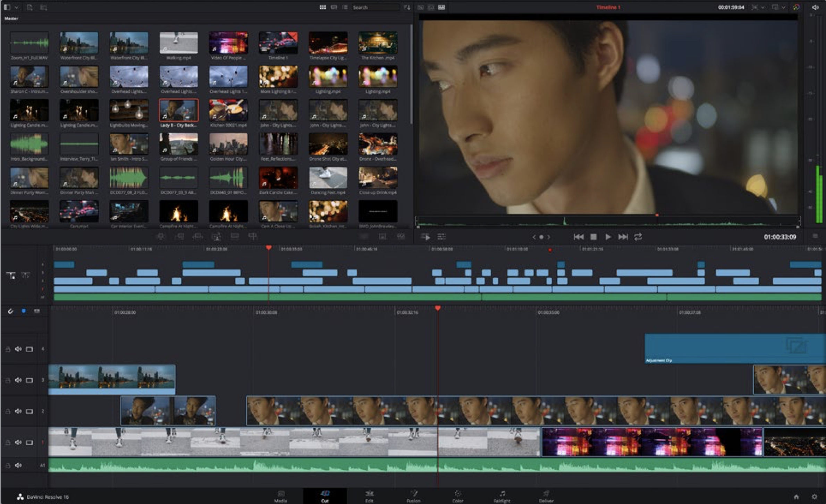Select the Edit page tab at bottom

point(367,496)
